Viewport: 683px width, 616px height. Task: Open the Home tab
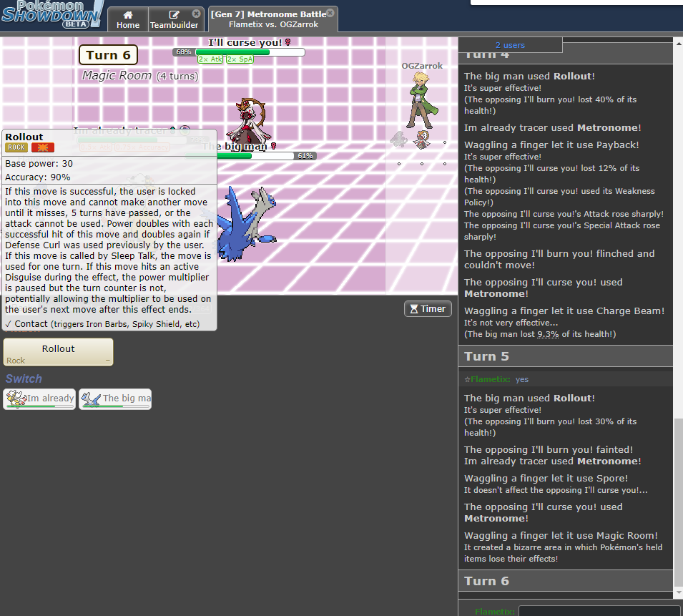127,19
